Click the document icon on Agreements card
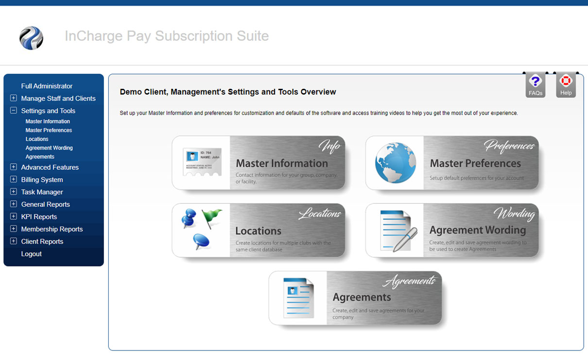Viewport: 588px width, 364px height. 298,298
